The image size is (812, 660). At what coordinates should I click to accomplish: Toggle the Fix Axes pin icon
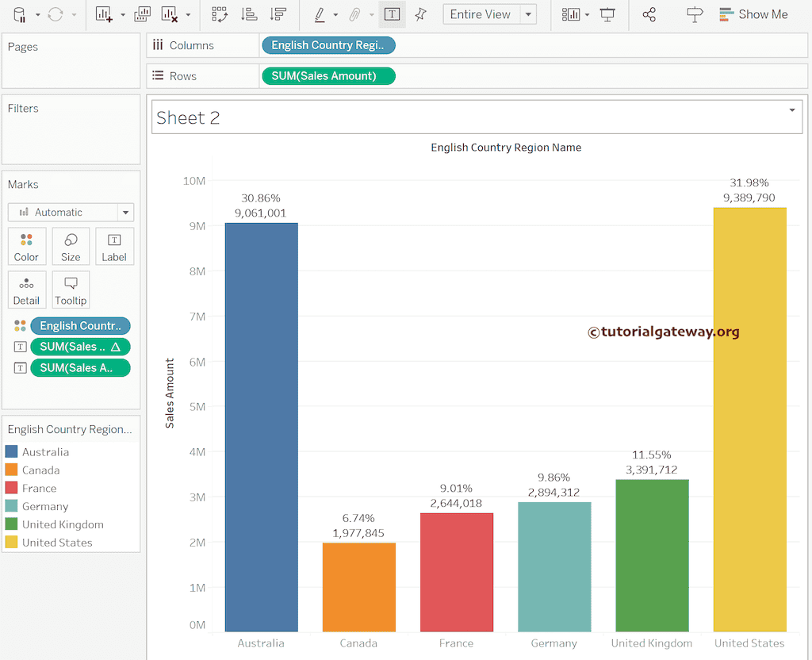tap(420, 14)
